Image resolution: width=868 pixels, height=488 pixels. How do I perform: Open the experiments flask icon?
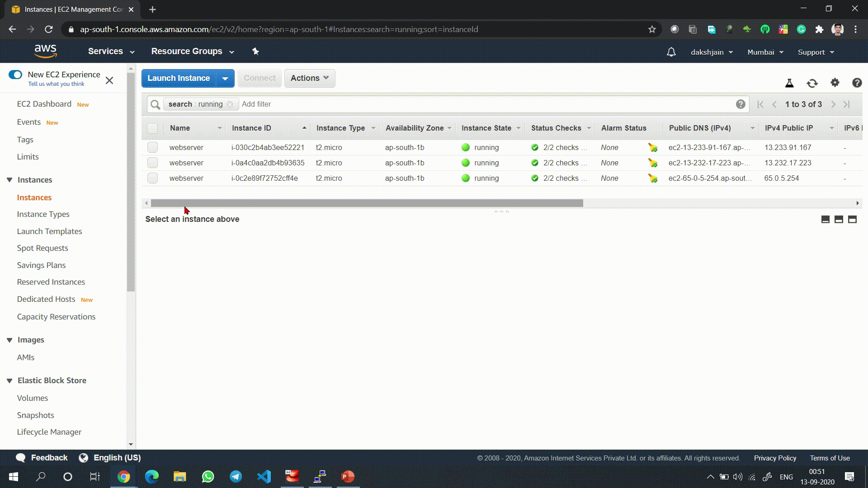tap(789, 83)
